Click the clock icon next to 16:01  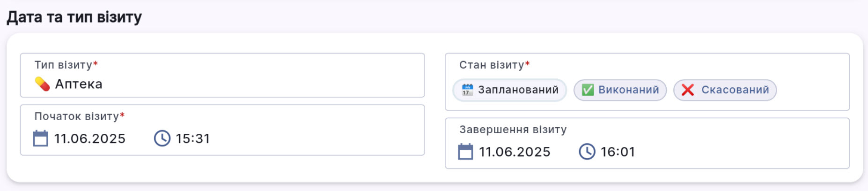pyautogui.click(x=587, y=152)
